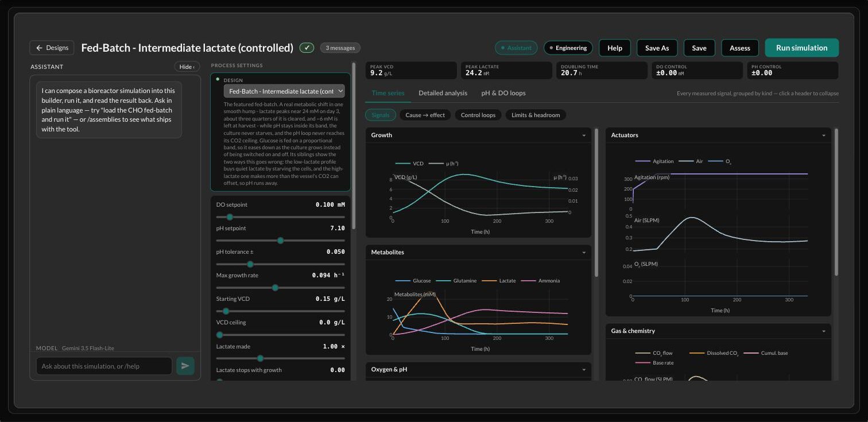Viewport: 868px width, 422px height.
Task: Toggle the VCD legend entry in Growth
Action: tap(409, 164)
